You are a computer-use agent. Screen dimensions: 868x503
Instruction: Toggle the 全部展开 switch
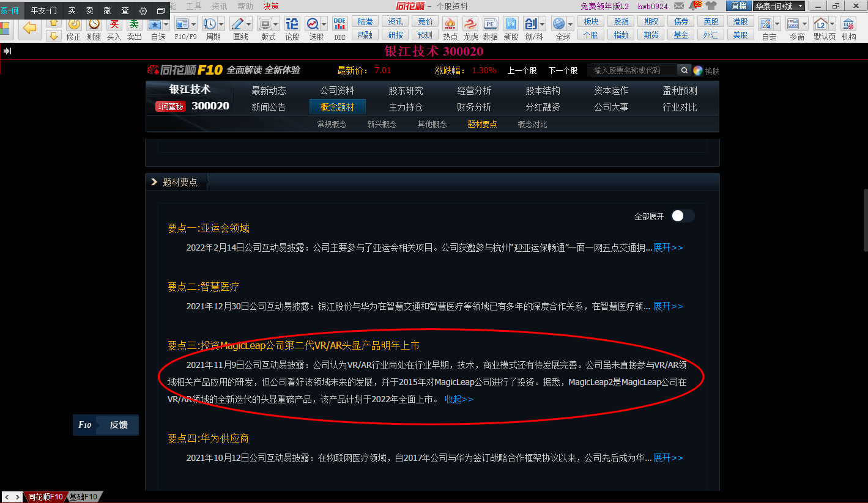pos(683,216)
